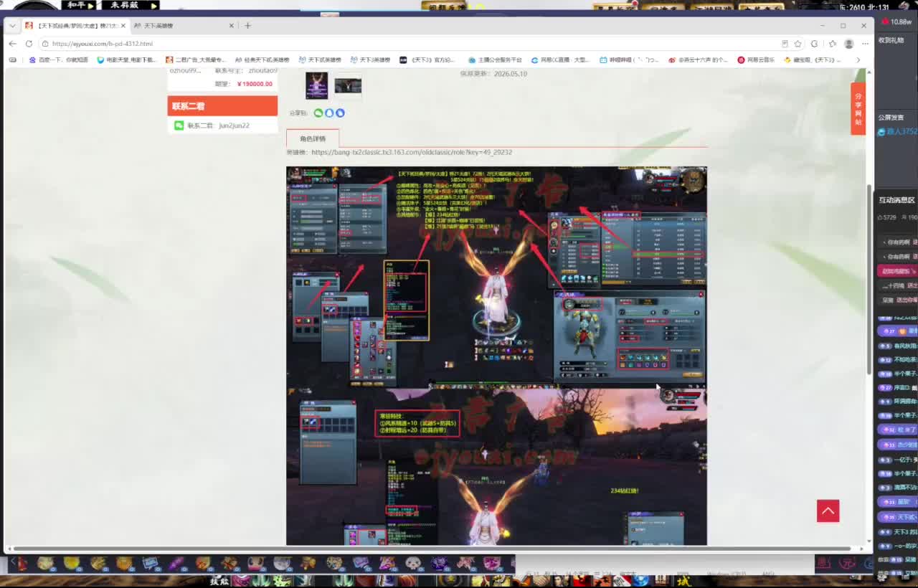The image size is (918, 588).
Task: Click the 收到礼物 label in stream panel
Action: pyautogui.click(x=891, y=40)
